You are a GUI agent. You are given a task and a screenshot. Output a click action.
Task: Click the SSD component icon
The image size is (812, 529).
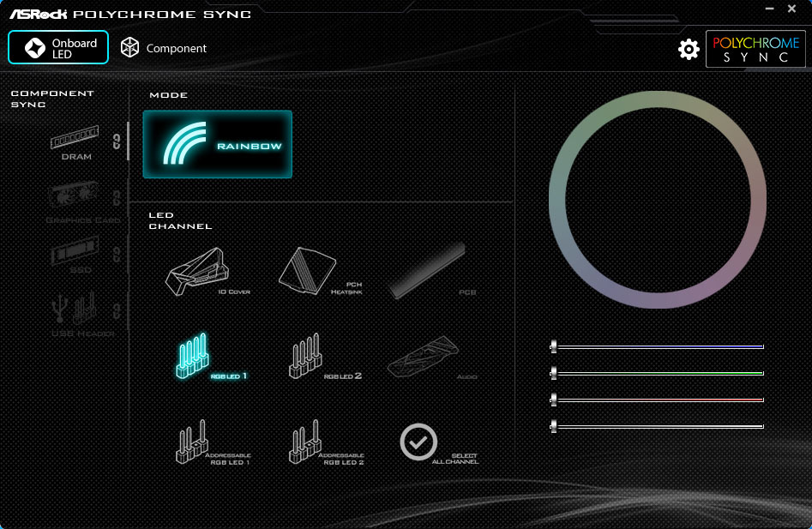pos(75,250)
